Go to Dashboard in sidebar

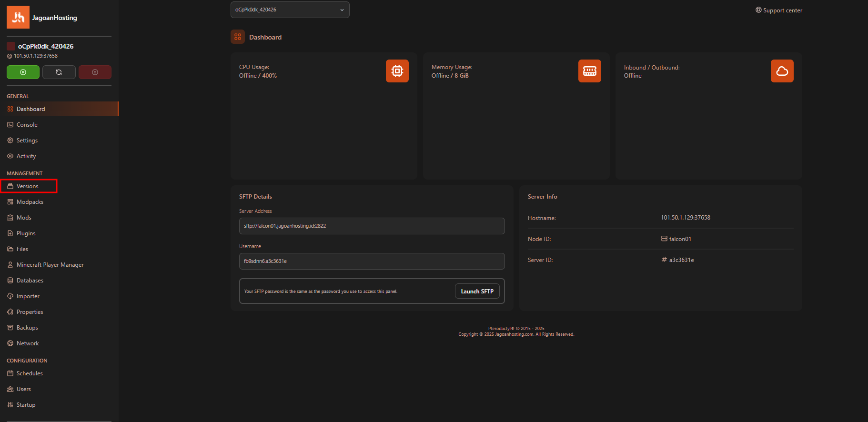[59, 109]
